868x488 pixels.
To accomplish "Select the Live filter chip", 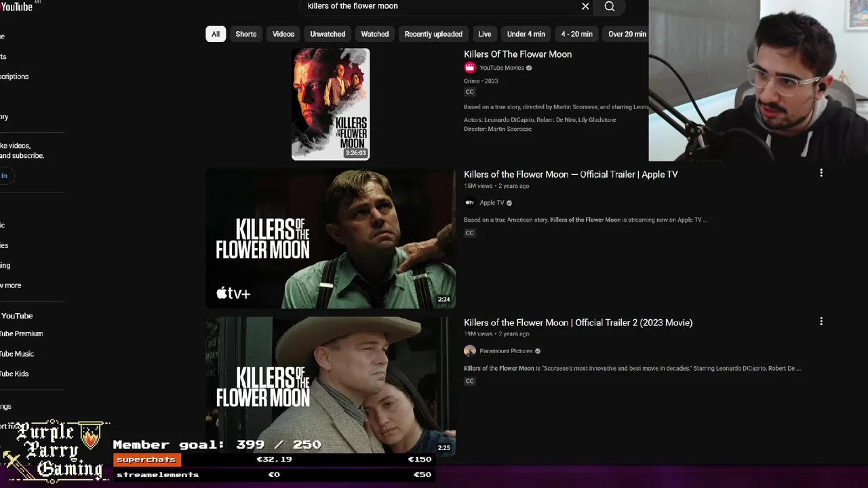I will click(x=485, y=34).
